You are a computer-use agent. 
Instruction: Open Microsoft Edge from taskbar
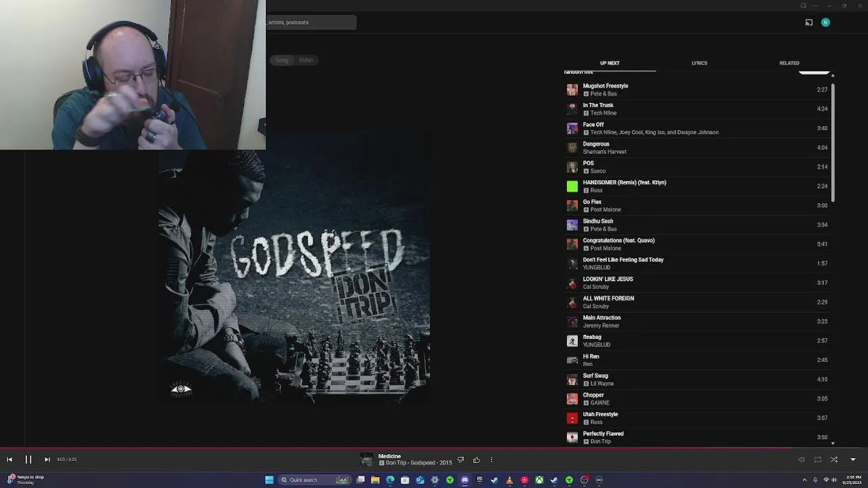click(390, 480)
